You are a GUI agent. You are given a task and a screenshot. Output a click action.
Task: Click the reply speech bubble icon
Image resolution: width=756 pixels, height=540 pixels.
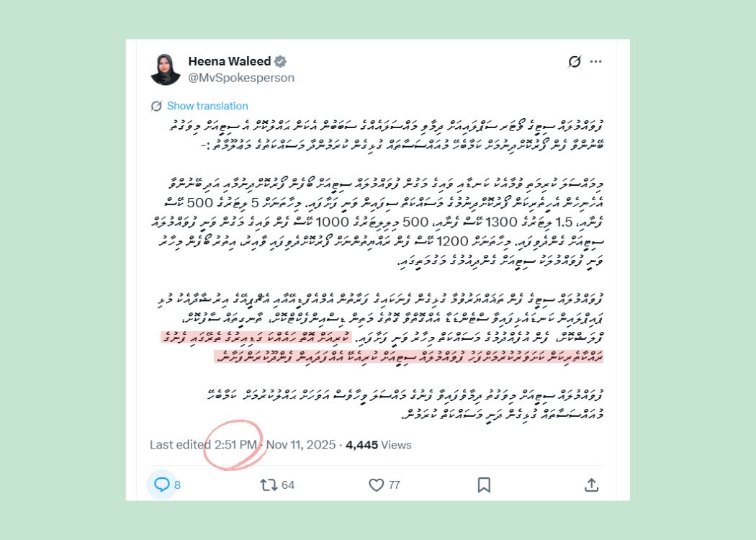[161, 485]
